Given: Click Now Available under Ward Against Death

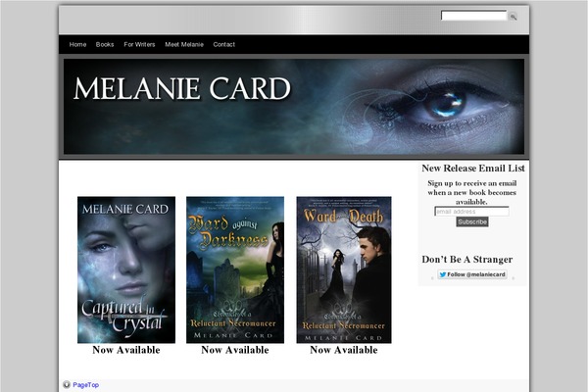Looking at the screenshot, I should click(x=344, y=350).
